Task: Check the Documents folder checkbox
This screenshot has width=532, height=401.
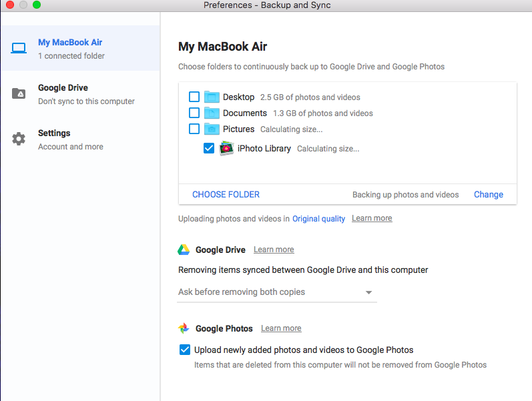Action: tap(194, 113)
